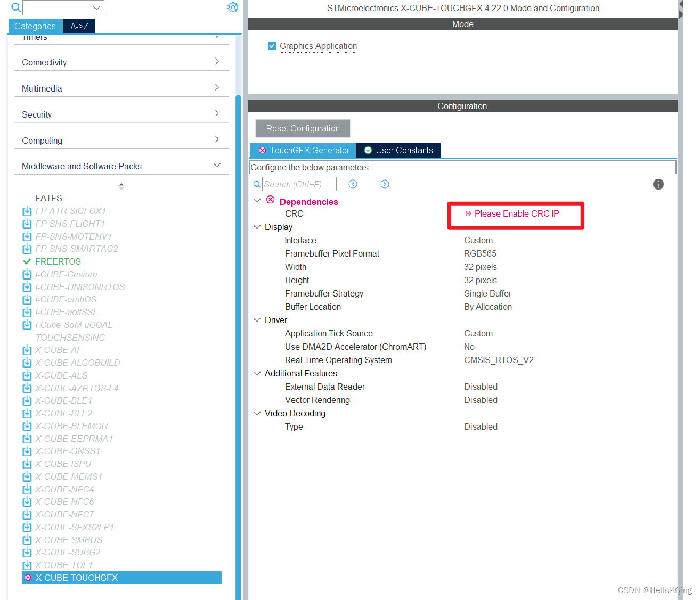This screenshot has height=600, width=700.
Task: Click download icon next to I-Cube-SoM-uGOAL
Action: click(x=27, y=325)
